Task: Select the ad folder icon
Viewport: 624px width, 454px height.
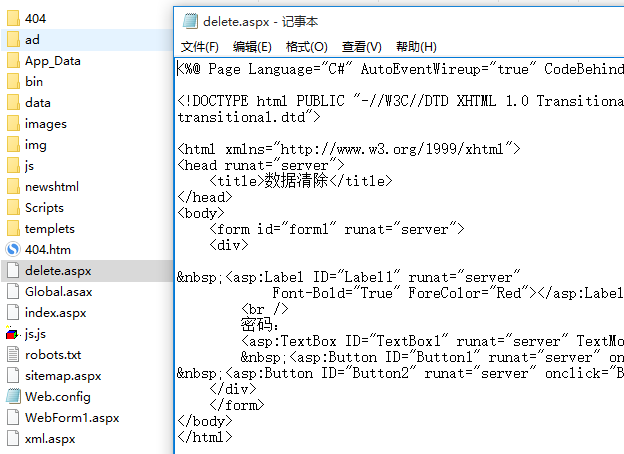Action: tap(13, 39)
